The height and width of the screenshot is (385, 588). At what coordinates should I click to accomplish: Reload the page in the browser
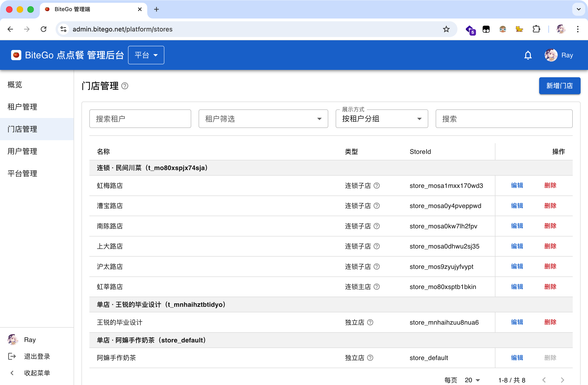click(44, 29)
